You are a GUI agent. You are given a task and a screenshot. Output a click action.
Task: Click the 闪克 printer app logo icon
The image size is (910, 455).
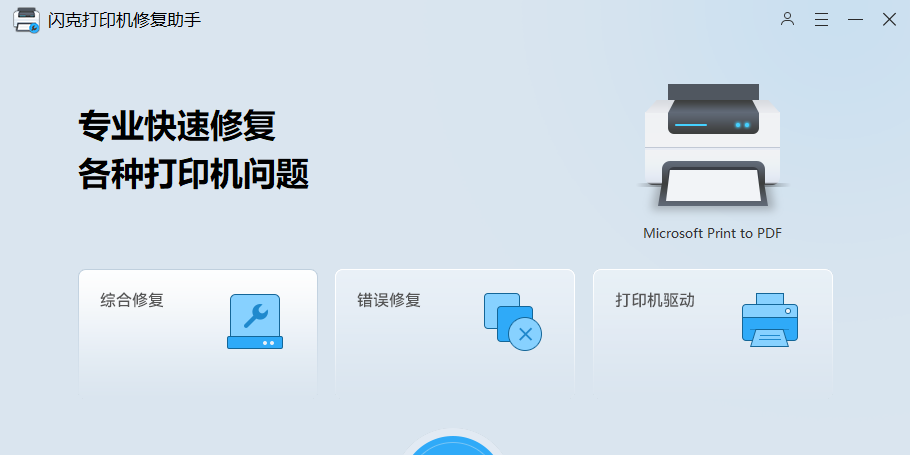[27, 20]
